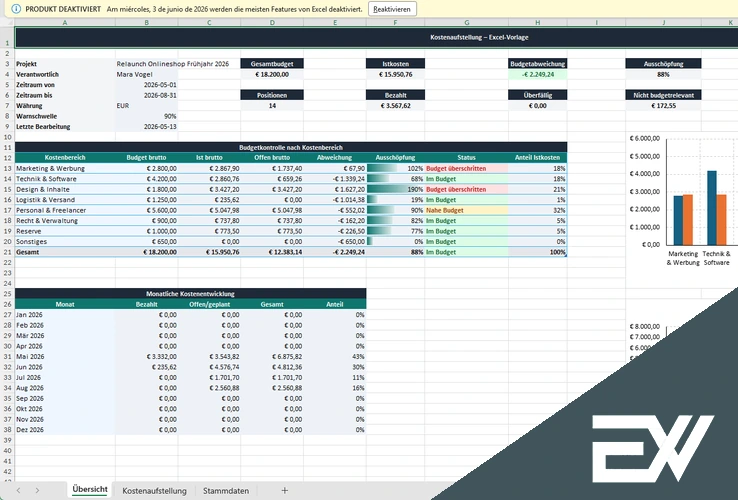The height and width of the screenshot is (500, 738).
Task: Click the value under the Gesamtbudget heading
Action: (272, 74)
